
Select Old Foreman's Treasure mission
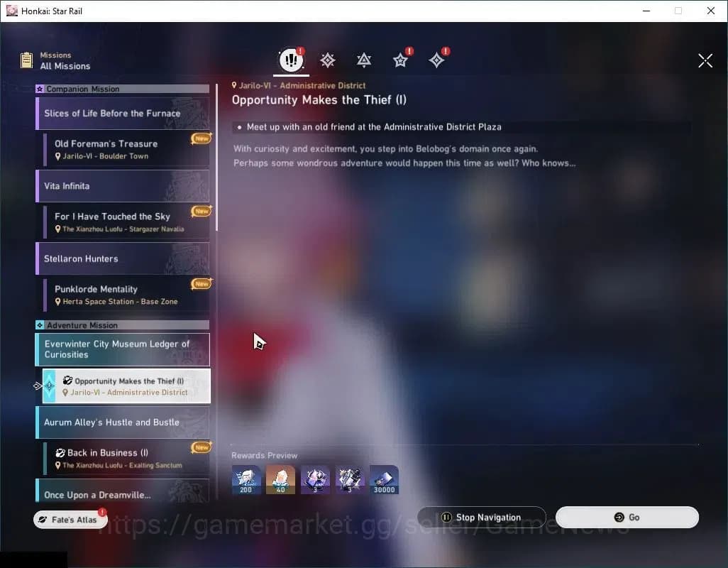point(126,150)
